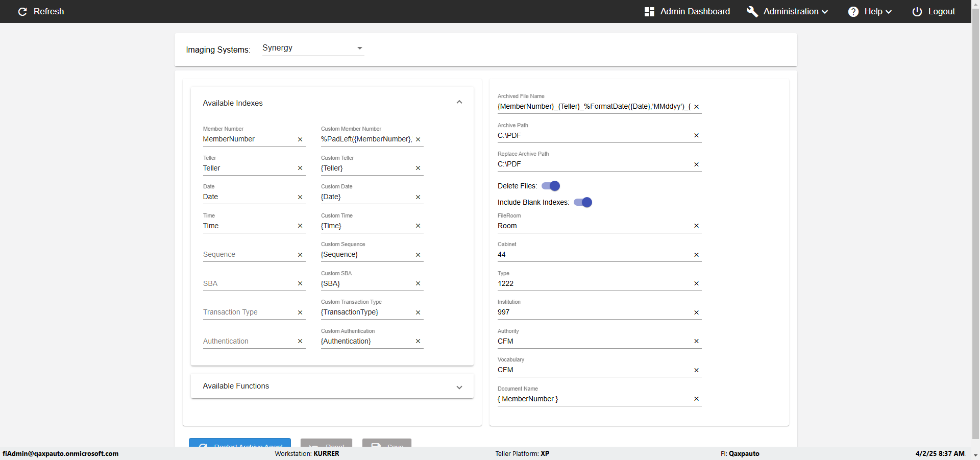This screenshot has height=460, width=980.
Task: Click the Administration wrench icon
Action: point(752,12)
